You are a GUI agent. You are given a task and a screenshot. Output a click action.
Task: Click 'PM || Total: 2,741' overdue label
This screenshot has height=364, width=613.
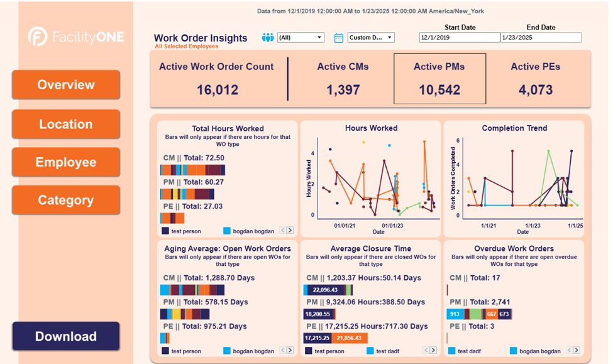480,302
